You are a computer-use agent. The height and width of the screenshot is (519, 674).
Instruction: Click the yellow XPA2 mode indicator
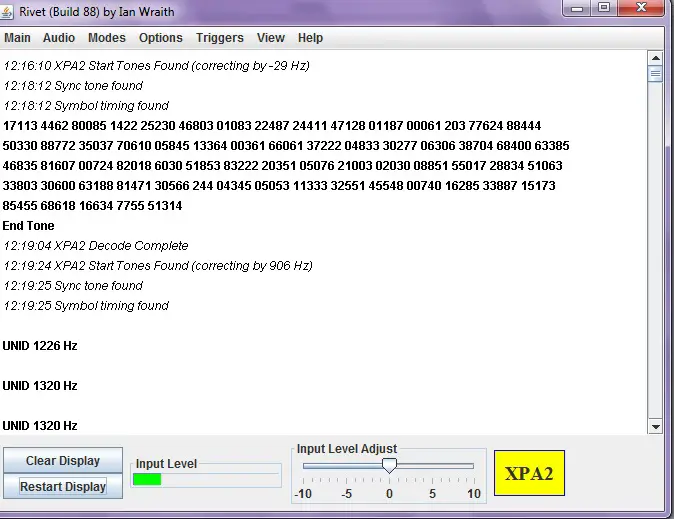pos(529,474)
